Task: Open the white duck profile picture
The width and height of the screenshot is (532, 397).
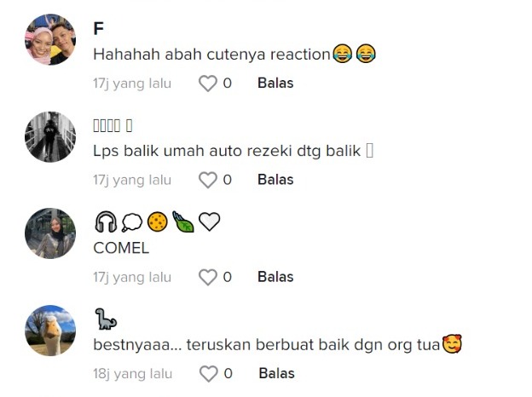Action: [50, 331]
